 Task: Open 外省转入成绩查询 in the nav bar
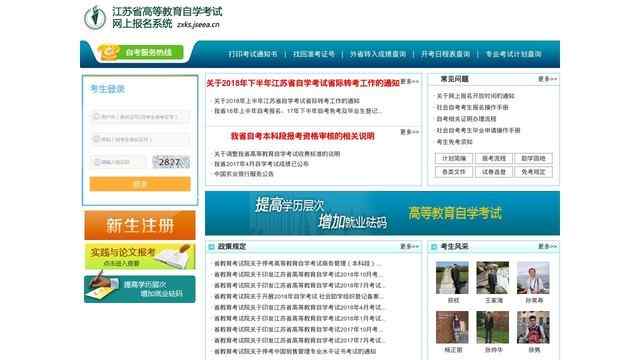point(378,54)
